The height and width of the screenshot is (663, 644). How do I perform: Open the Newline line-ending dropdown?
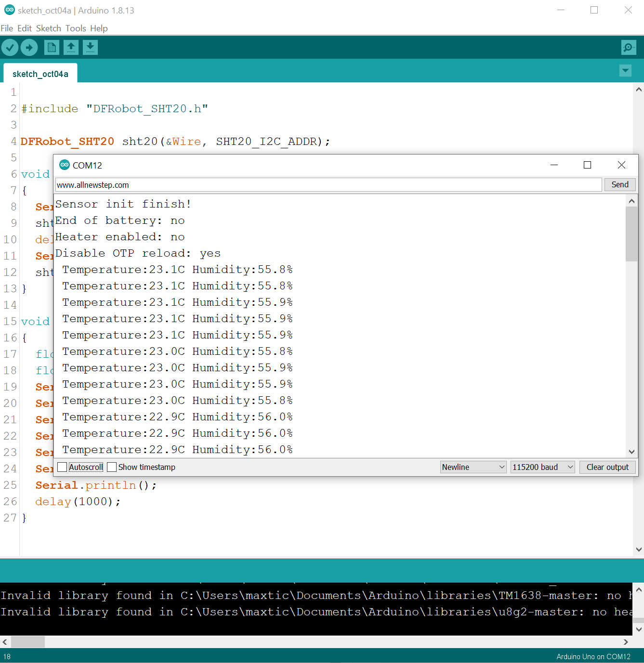point(473,467)
